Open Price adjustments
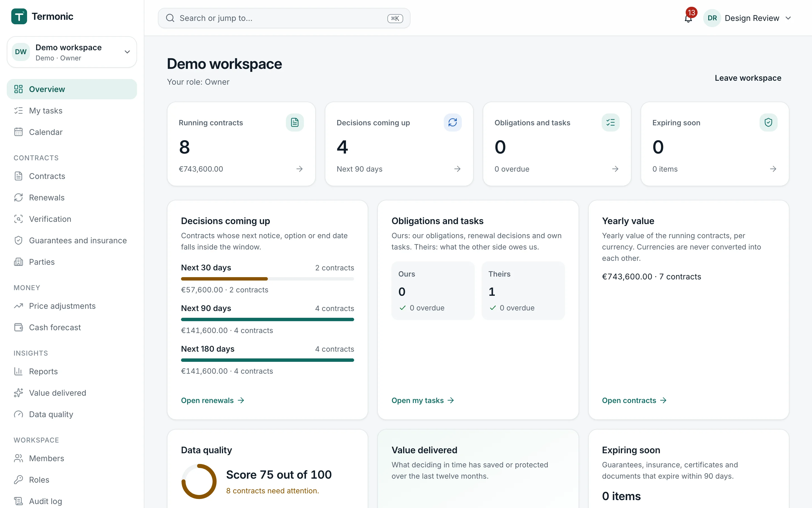 pos(72,306)
